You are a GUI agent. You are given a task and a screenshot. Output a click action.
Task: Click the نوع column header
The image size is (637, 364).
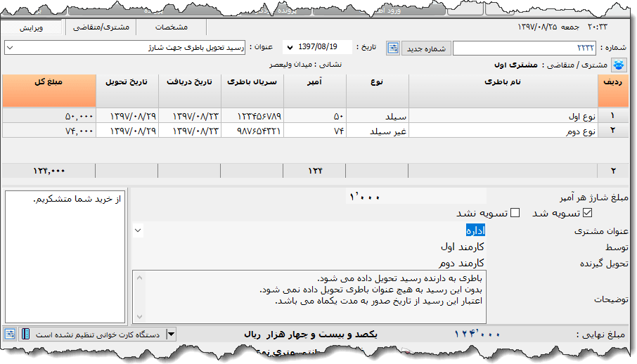(378, 91)
